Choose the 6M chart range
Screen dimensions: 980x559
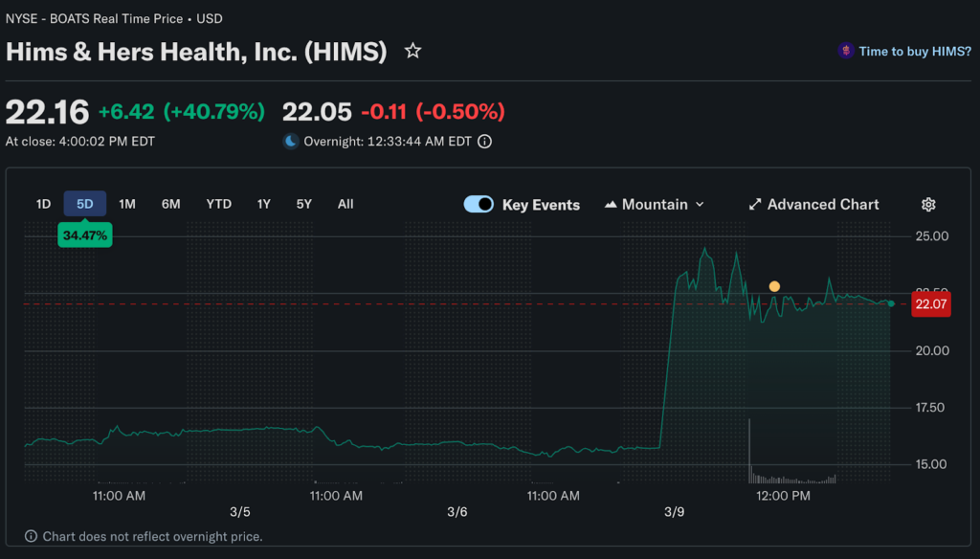tap(170, 204)
